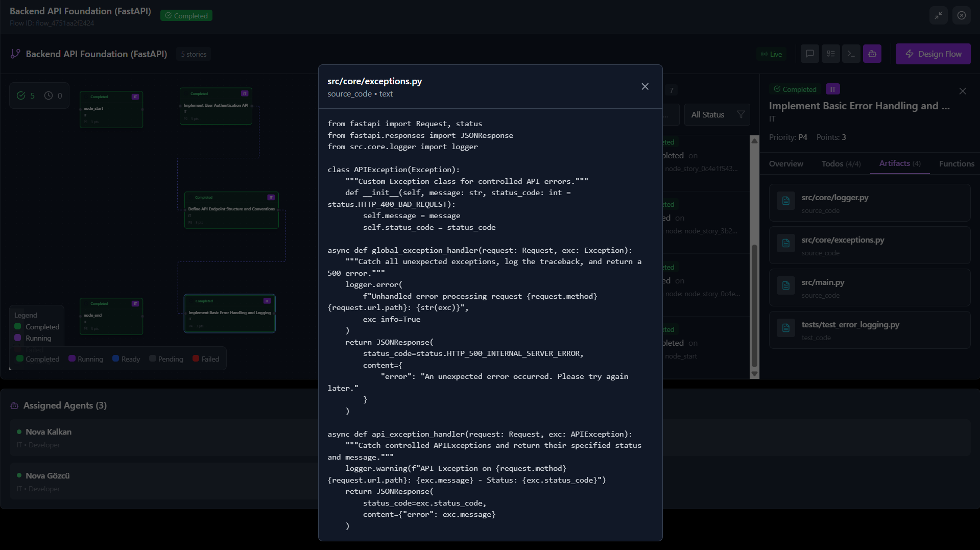
Task: Open the tests/test_error_logging.py artifact
Action: click(x=870, y=330)
